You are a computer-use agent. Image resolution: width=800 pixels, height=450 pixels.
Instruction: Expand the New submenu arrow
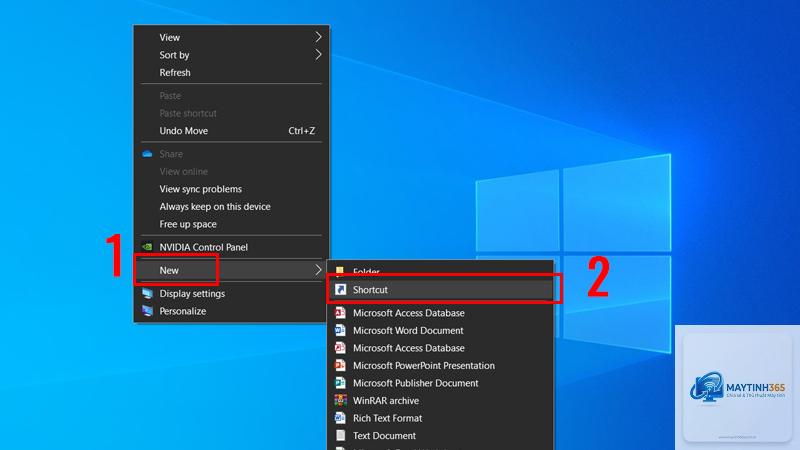(318, 270)
